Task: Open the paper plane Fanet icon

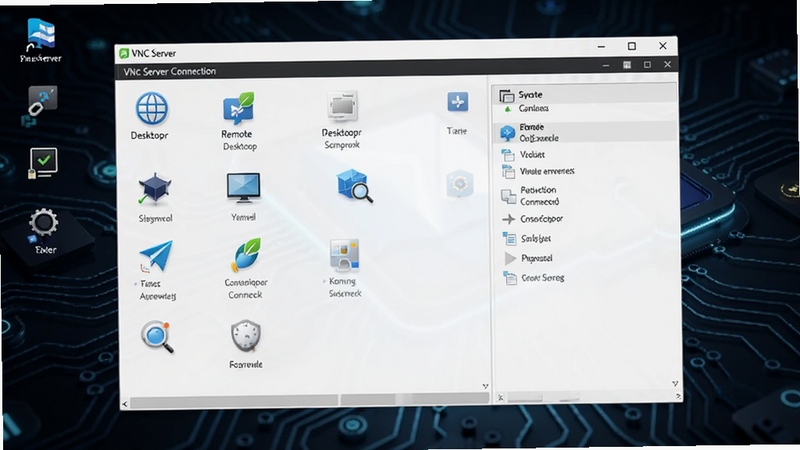Action: [x=156, y=257]
